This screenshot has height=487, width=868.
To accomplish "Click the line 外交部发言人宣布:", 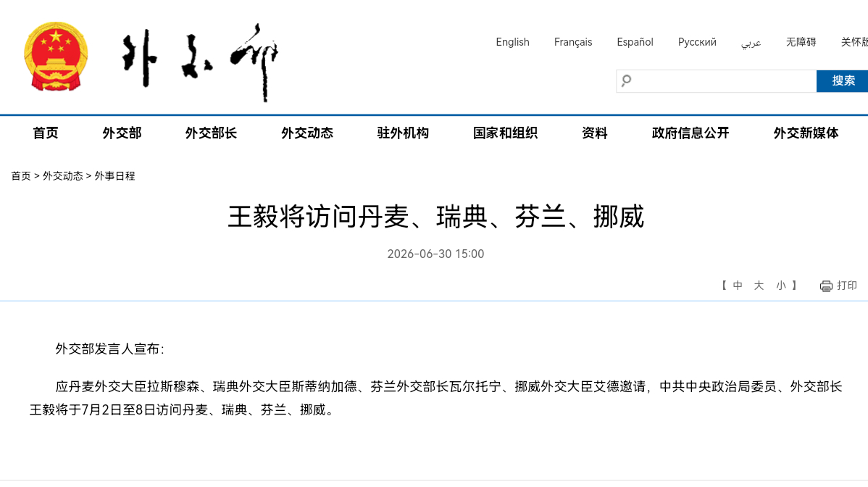I will point(109,349).
